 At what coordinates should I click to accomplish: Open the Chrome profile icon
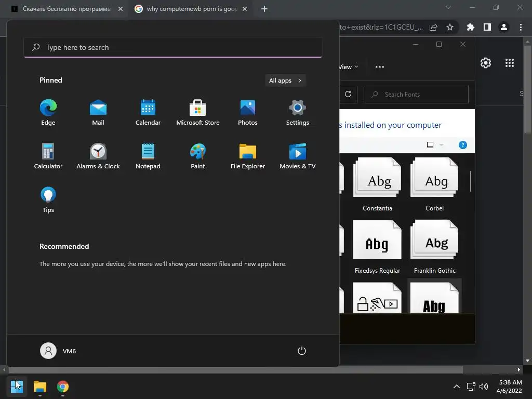504,27
